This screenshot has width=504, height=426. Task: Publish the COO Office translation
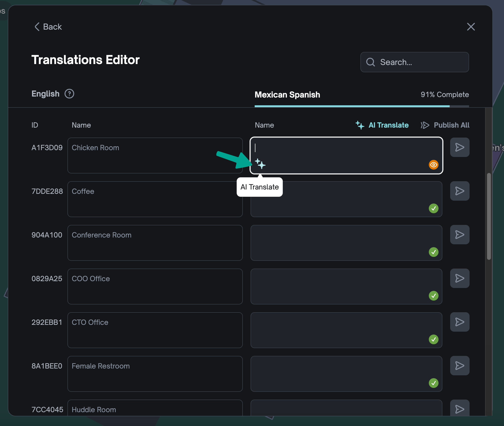pyautogui.click(x=460, y=278)
